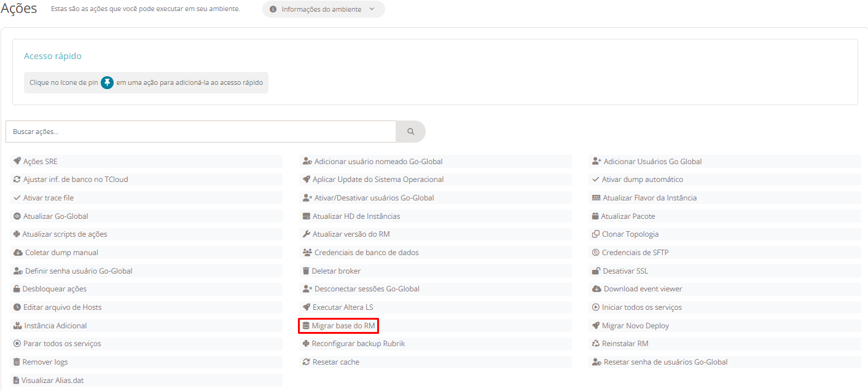868x391 pixels.
Task: Click the clock icon of Editar arquivo de Hosts
Action: click(x=17, y=307)
